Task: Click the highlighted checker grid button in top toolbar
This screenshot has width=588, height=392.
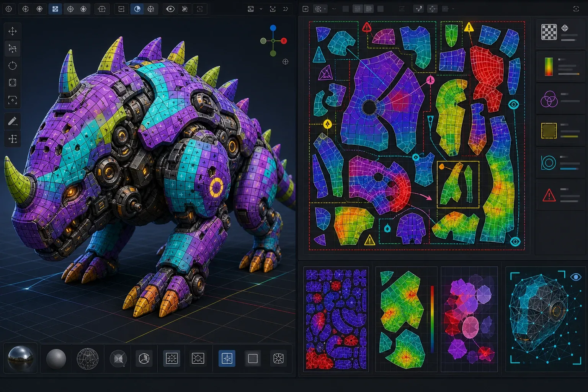Action: tap(55, 9)
